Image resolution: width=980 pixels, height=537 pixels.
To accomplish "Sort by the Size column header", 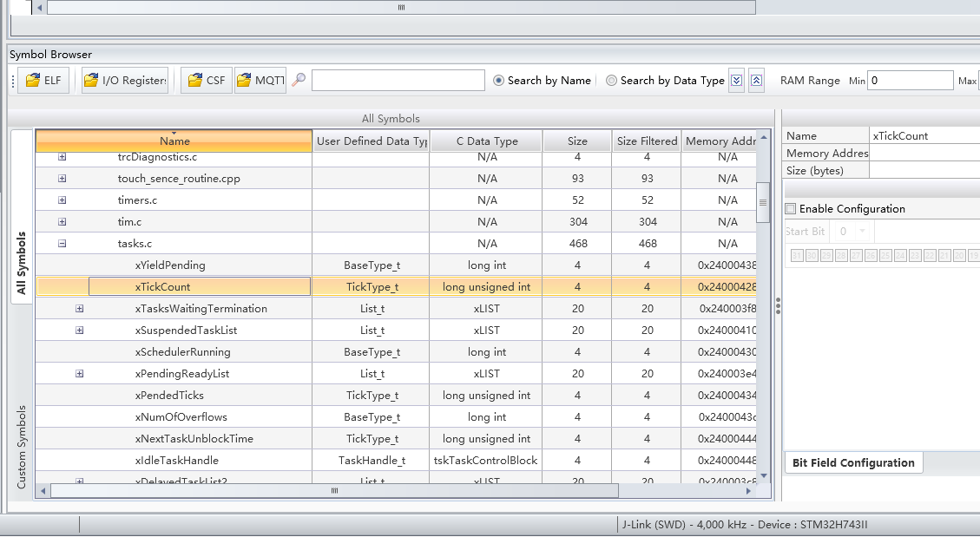I will (x=577, y=141).
